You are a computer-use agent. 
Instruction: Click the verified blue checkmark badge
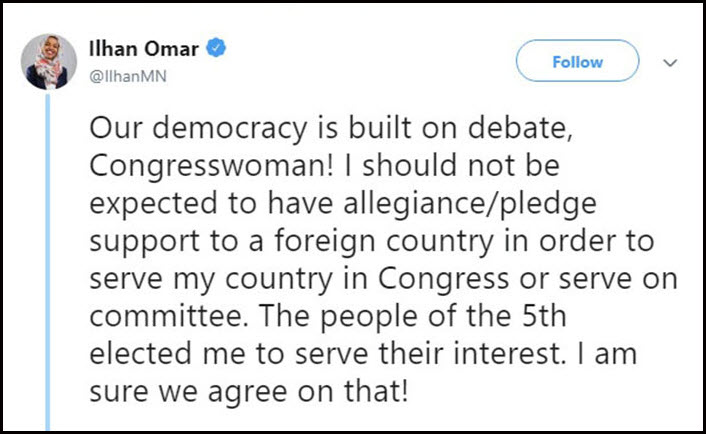click(216, 47)
